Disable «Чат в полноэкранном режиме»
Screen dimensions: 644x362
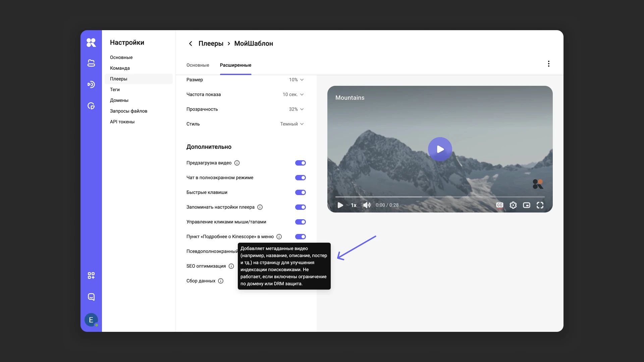[x=300, y=178]
